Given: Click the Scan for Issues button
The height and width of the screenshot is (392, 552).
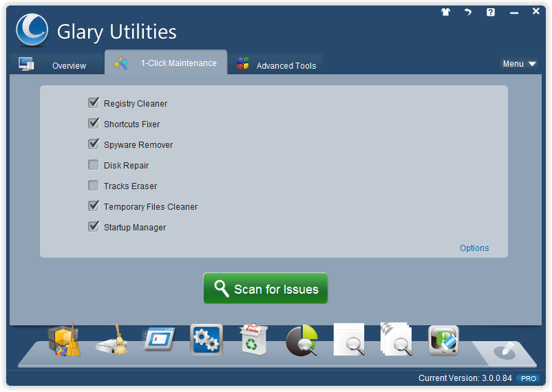Looking at the screenshot, I should [x=266, y=288].
